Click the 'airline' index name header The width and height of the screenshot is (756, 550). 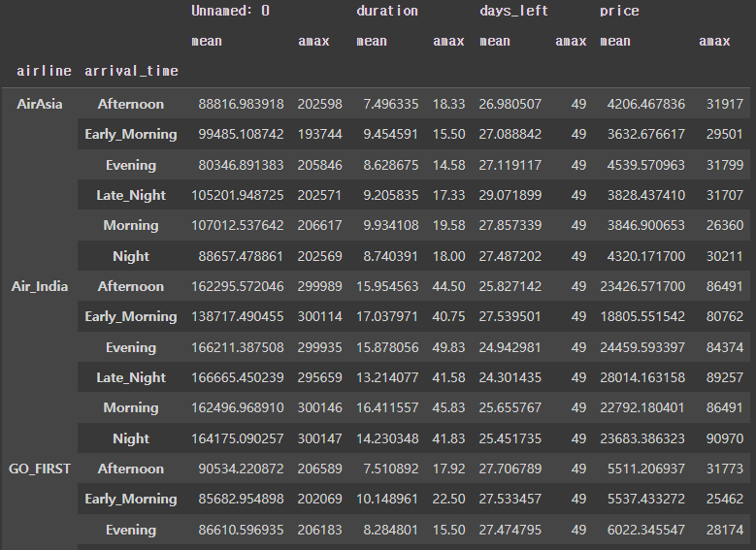pyautogui.click(x=45, y=72)
